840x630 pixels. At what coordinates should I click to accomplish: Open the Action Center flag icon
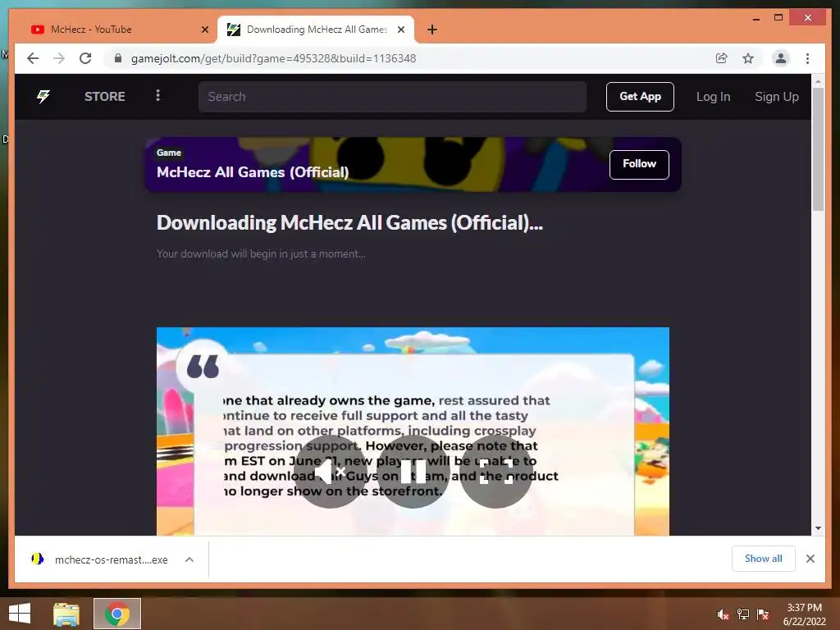point(763,614)
